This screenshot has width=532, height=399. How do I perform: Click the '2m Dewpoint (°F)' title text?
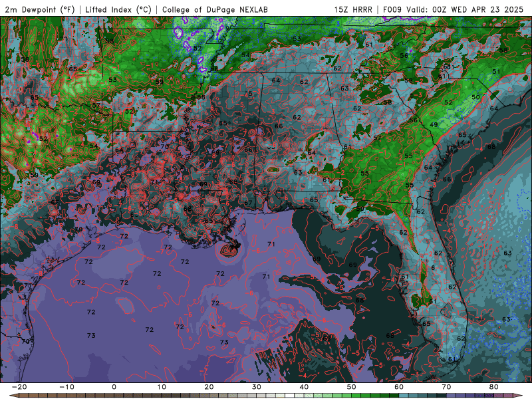(40, 9)
